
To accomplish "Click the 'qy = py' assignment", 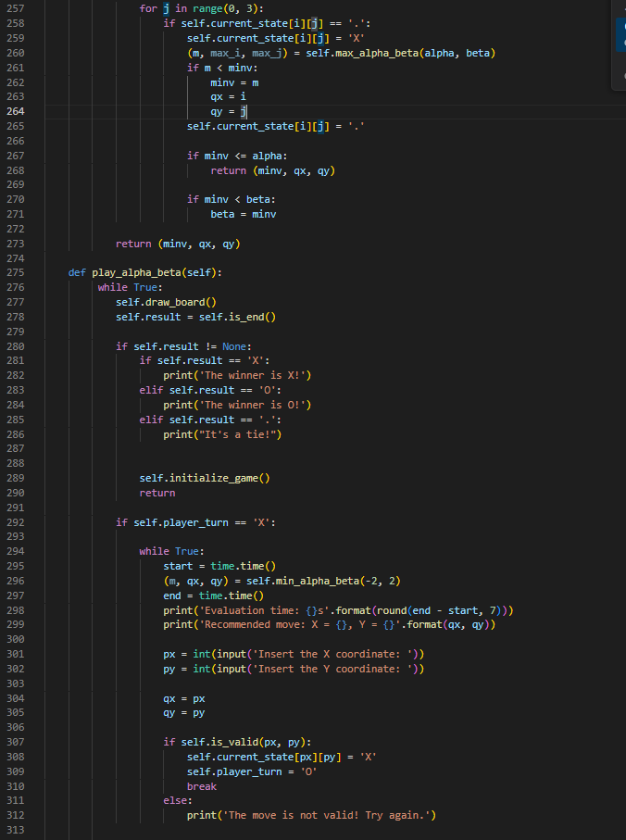I will (x=184, y=713).
